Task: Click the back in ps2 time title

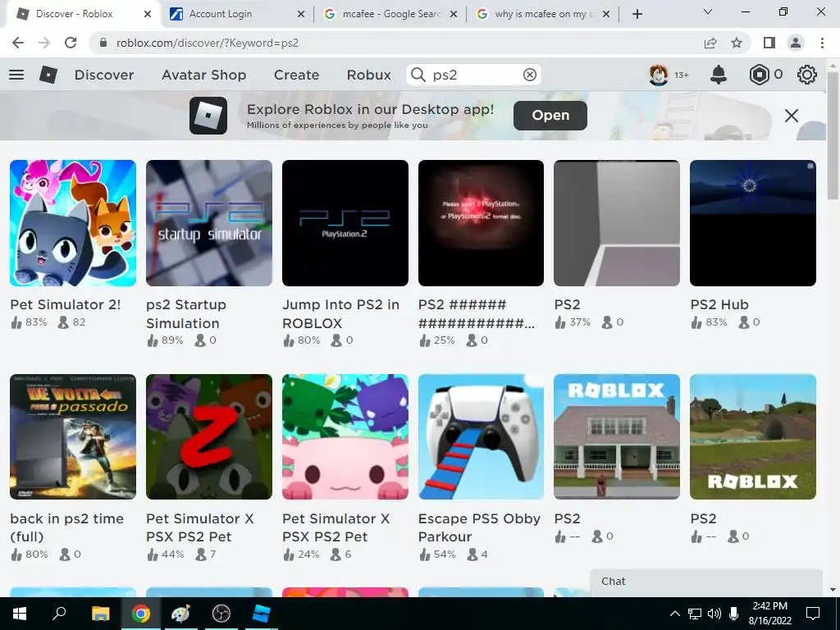Action: tap(67, 527)
